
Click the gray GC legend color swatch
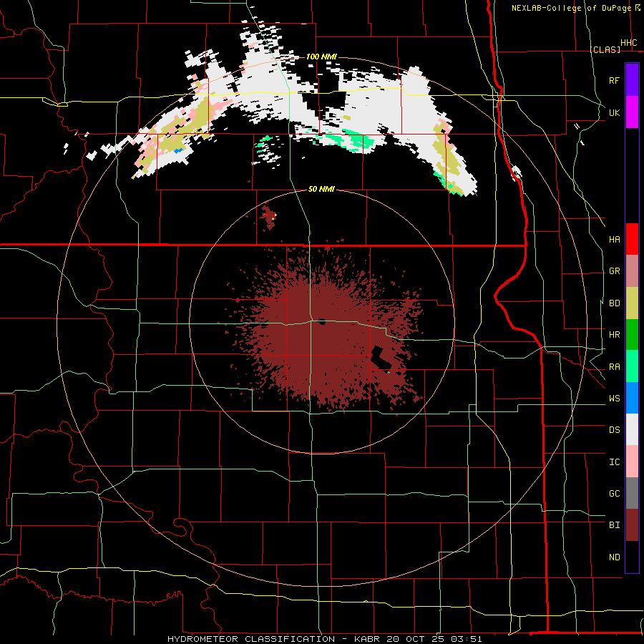pyautogui.click(x=632, y=493)
